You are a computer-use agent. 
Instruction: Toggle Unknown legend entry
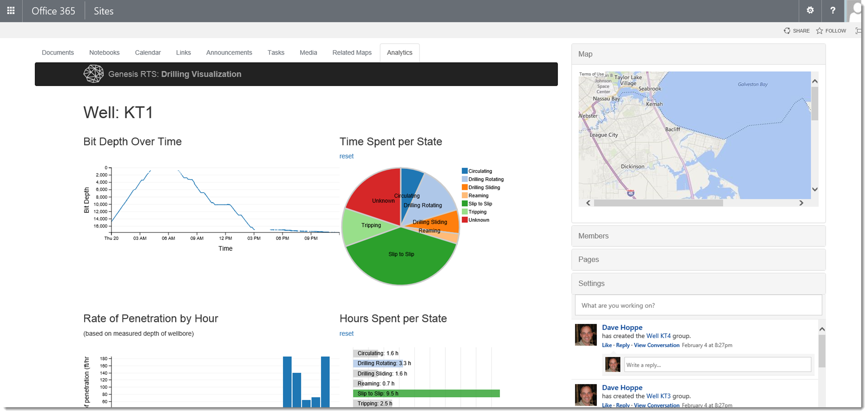475,220
